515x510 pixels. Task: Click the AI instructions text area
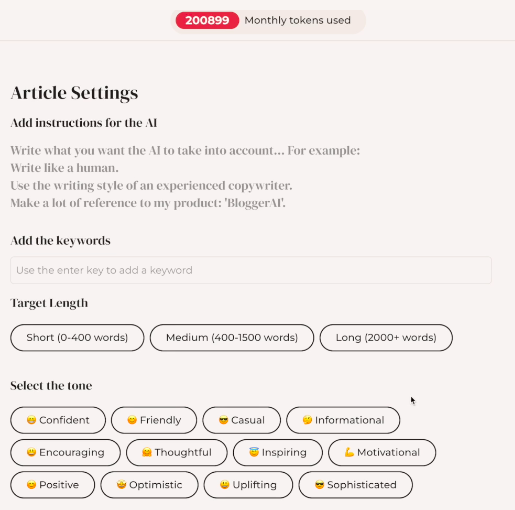point(185,177)
